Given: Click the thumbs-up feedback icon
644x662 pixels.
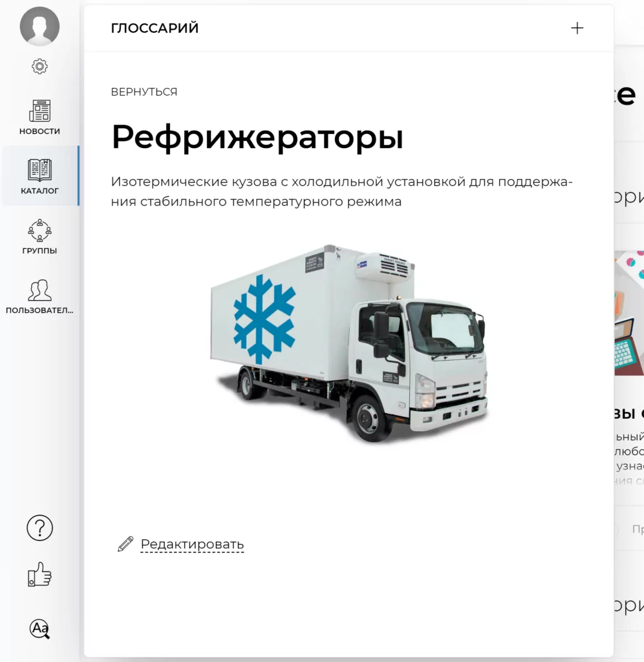Looking at the screenshot, I should [x=39, y=574].
